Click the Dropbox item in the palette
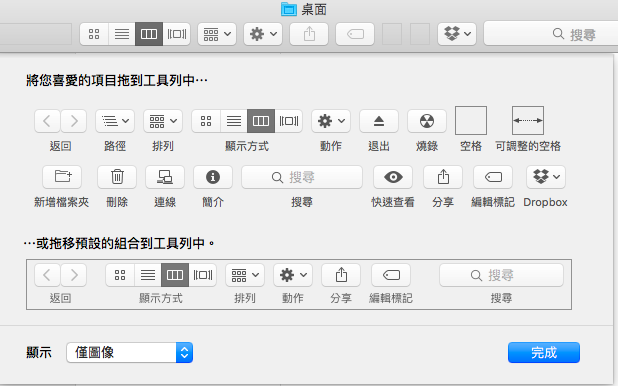 pyautogui.click(x=546, y=177)
